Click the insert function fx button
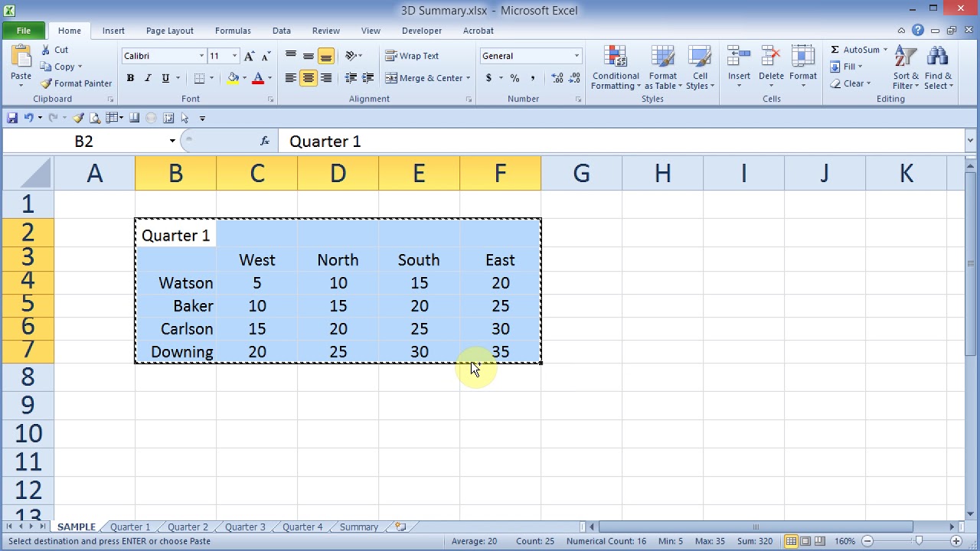Screen dimensions: 980x551 pos(265,141)
